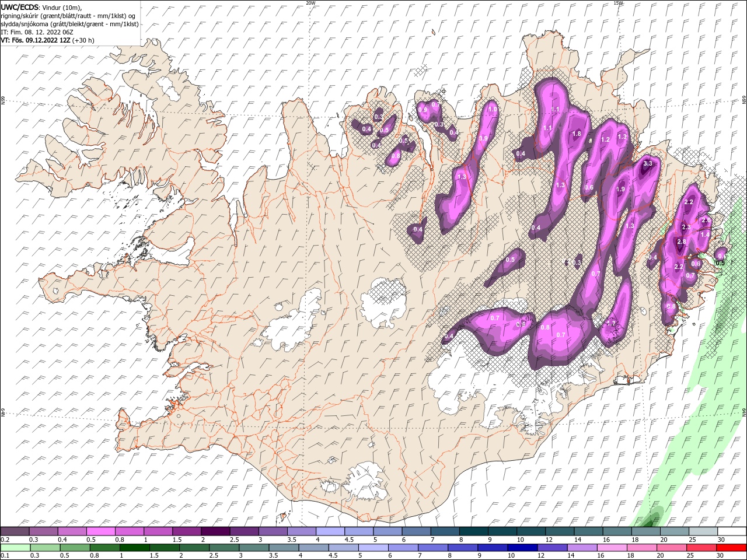Select the 1.5 snow legend swatch

187,531
